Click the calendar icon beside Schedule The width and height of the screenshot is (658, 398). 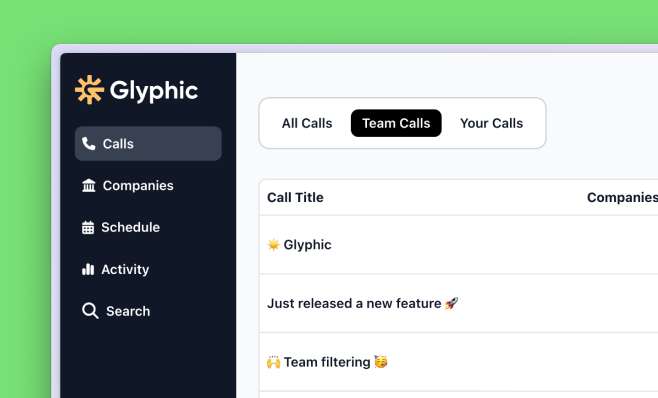tap(88, 227)
